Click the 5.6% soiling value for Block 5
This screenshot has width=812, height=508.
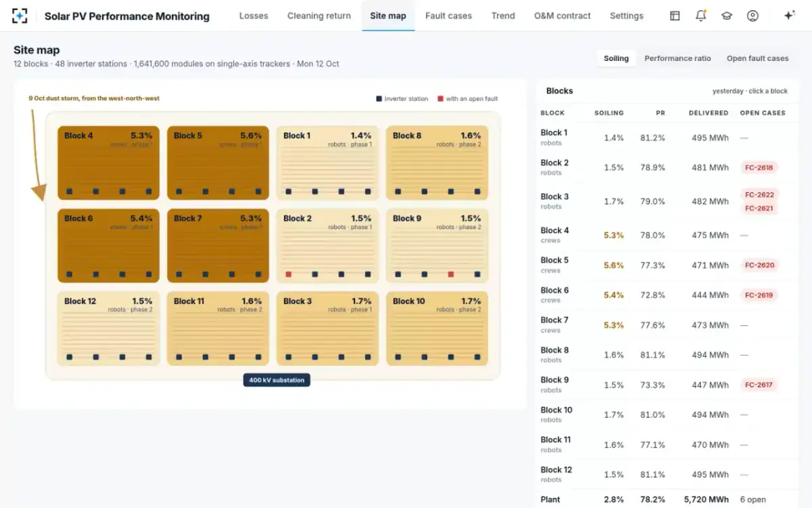click(614, 266)
